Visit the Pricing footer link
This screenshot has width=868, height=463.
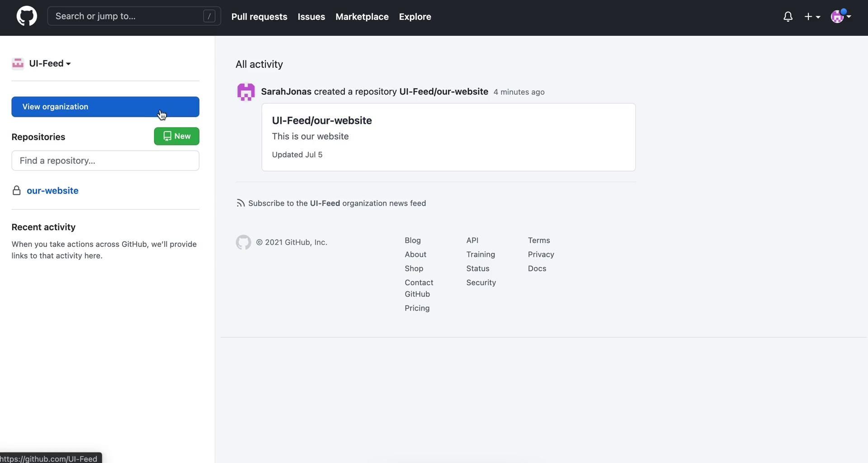(417, 308)
